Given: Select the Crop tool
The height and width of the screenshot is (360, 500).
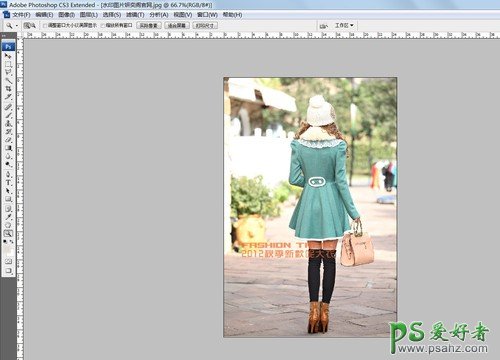Looking at the screenshot, I should (8, 88).
